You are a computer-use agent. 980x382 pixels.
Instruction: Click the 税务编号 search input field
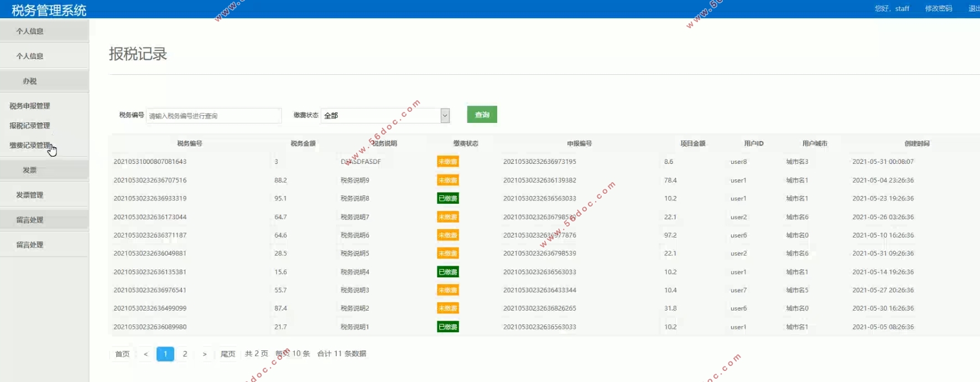pos(213,116)
